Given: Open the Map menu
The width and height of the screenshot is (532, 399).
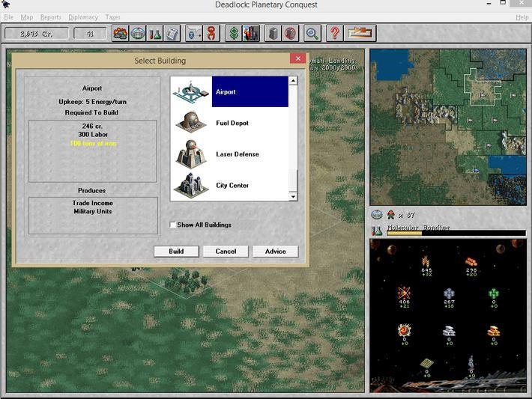Looking at the screenshot, I should click(x=27, y=17).
